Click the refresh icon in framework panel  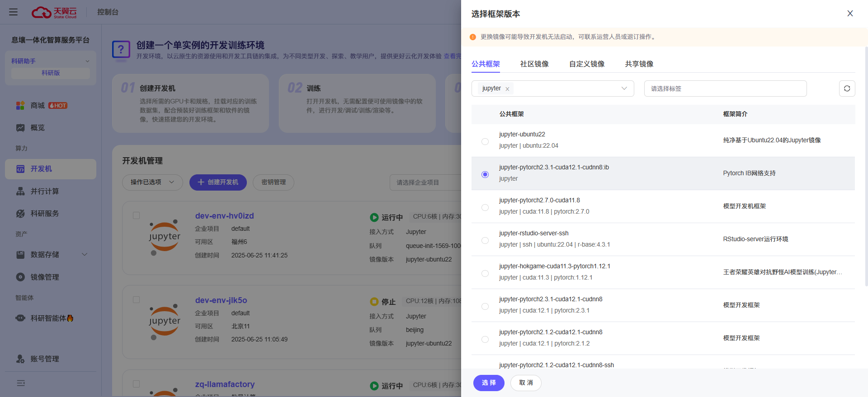pos(847,89)
